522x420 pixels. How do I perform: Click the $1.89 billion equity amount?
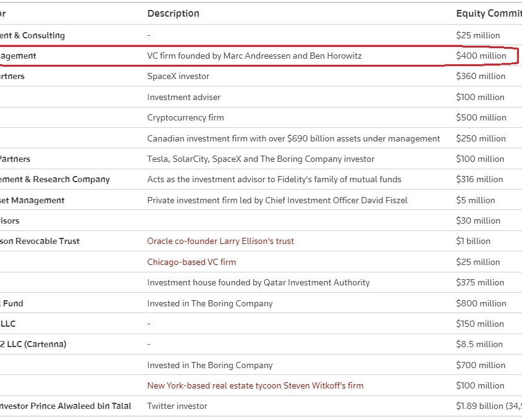489,406
